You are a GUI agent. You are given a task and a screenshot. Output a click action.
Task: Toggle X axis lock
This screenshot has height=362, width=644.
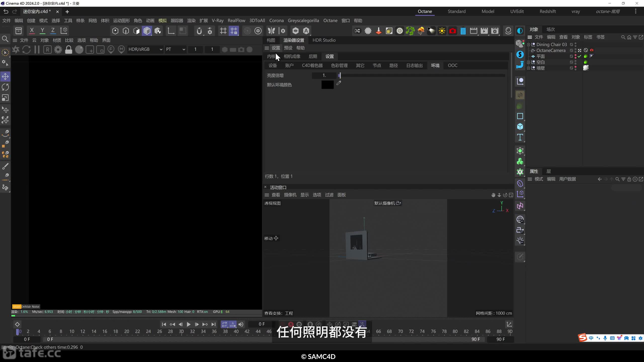[x=32, y=31]
